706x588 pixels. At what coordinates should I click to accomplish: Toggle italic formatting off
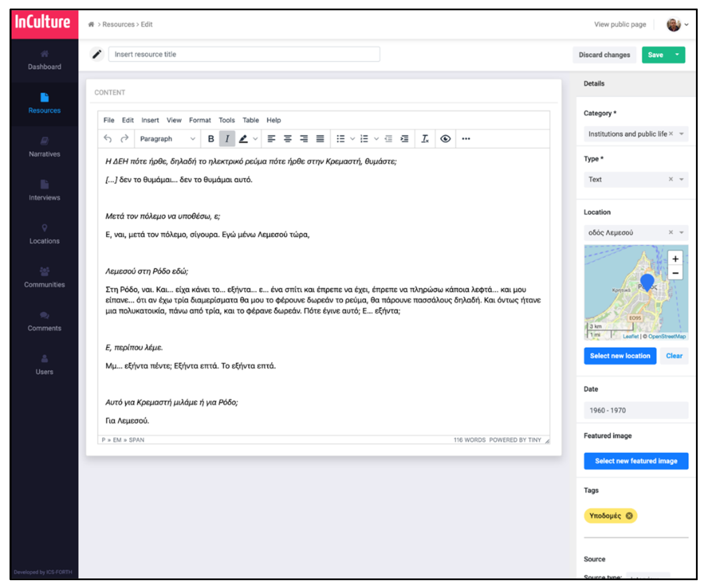pos(227,139)
